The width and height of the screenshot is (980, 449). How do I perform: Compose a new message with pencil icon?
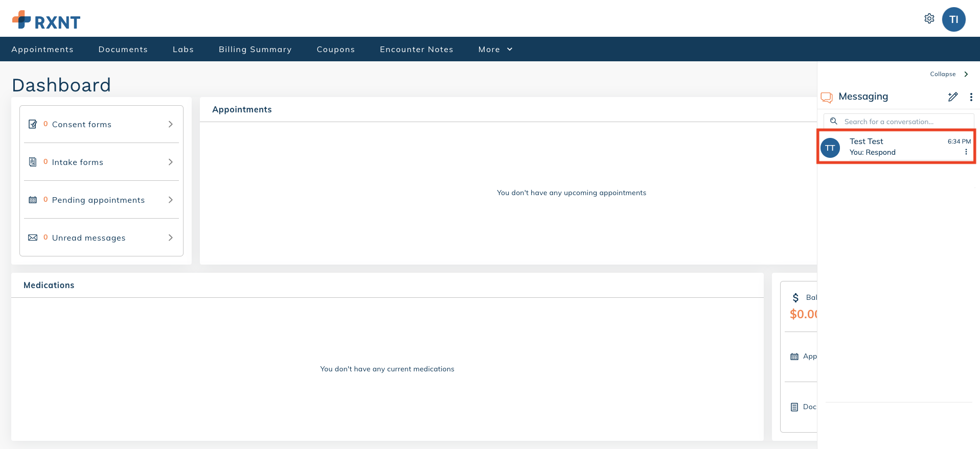coord(952,97)
